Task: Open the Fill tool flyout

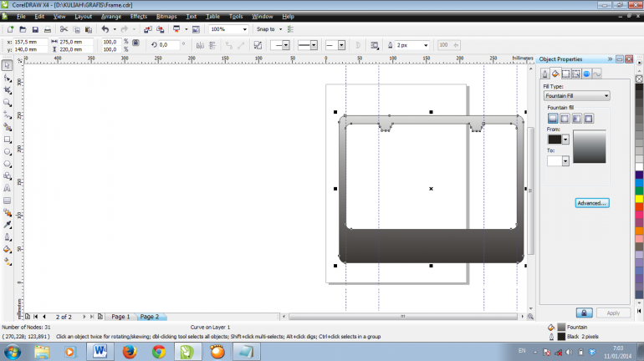Action: (7, 249)
